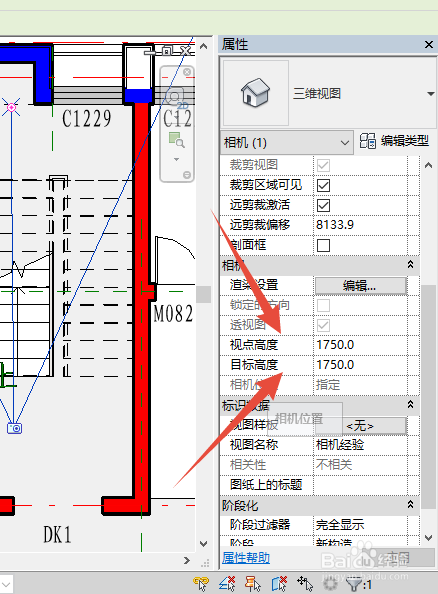This screenshot has width=438, height=594.
Task: Enable the 剖面框 checkbox
Action: (x=323, y=245)
